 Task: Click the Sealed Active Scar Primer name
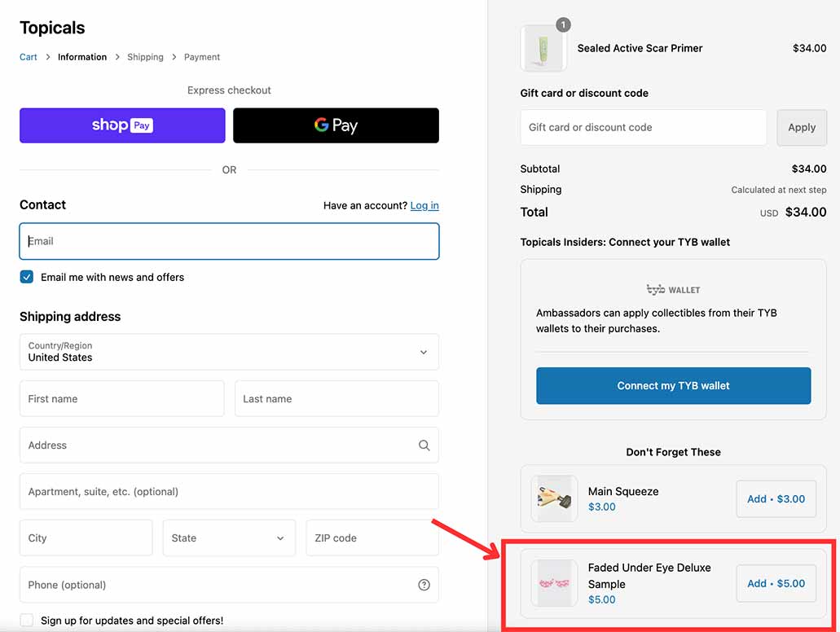(x=640, y=48)
